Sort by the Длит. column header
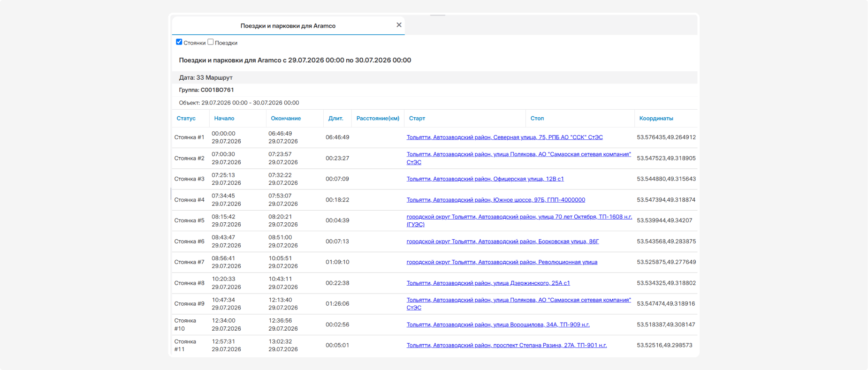 pos(335,119)
